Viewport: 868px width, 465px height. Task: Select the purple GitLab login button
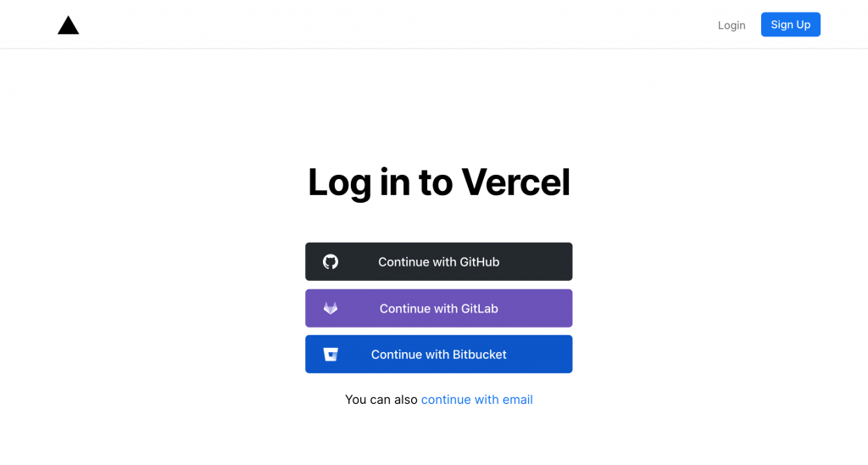(x=439, y=308)
